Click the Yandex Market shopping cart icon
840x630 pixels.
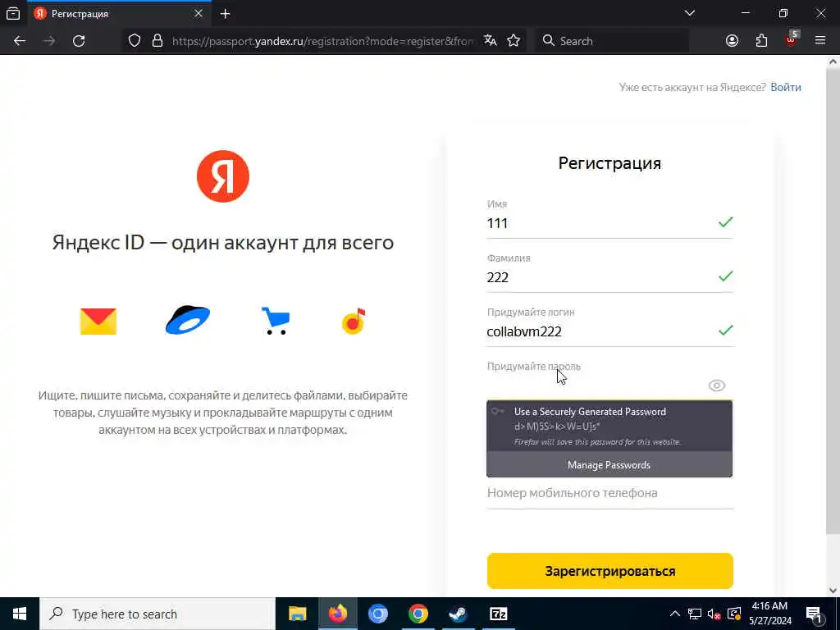click(x=276, y=321)
